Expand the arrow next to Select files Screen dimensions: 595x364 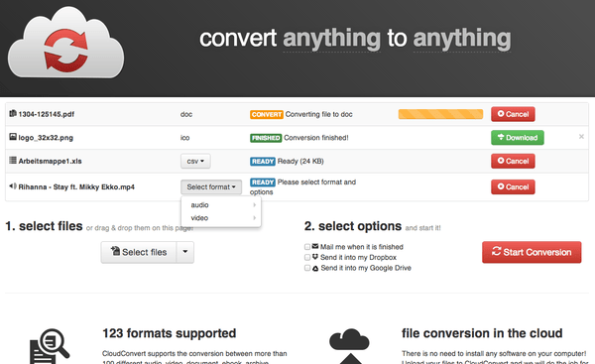coord(185,252)
